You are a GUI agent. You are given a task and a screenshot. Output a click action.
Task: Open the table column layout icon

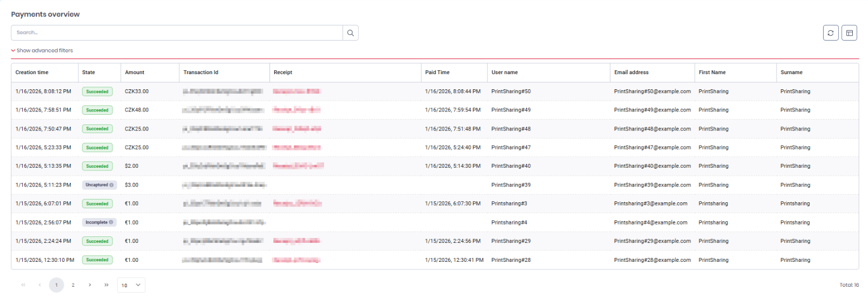[x=849, y=33]
